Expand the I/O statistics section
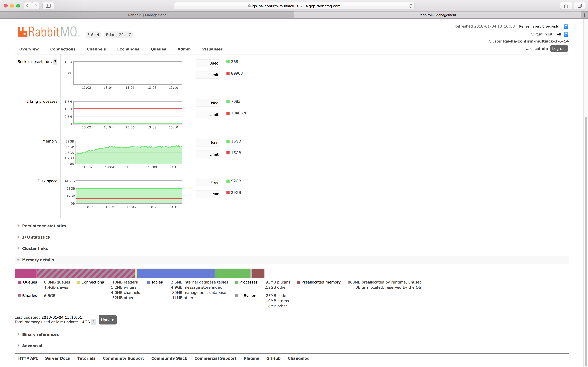Image resolution: width=588 pixels, height=367 pixels. tap(36, 237)
